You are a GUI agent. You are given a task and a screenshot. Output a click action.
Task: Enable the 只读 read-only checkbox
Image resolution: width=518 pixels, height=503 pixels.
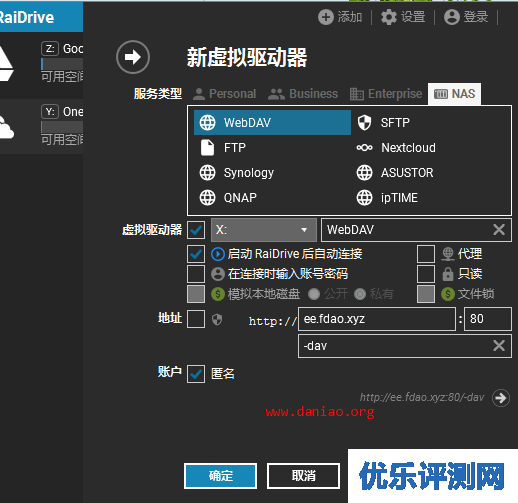[x=426, y=274]
